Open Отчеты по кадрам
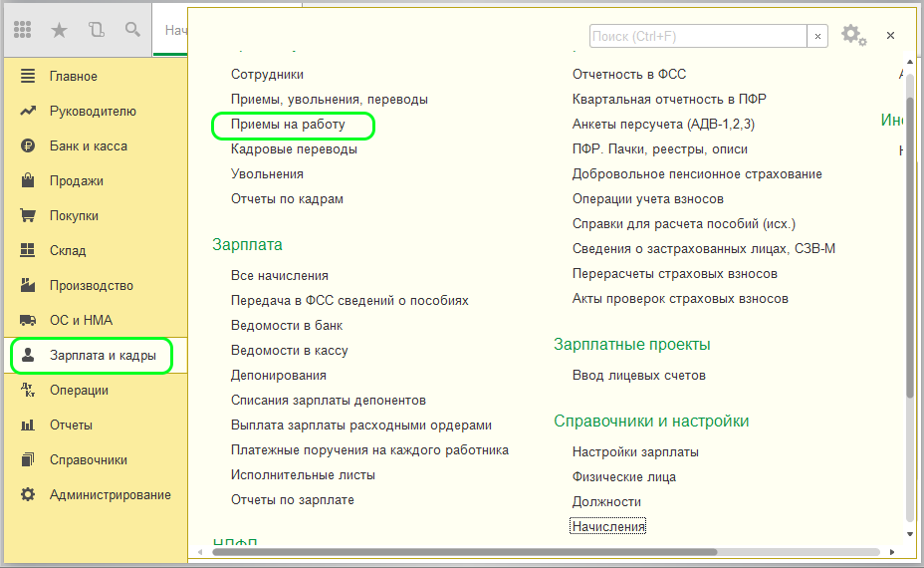The image size is (924, 568). pyautogui.click(x=287, y=198)
